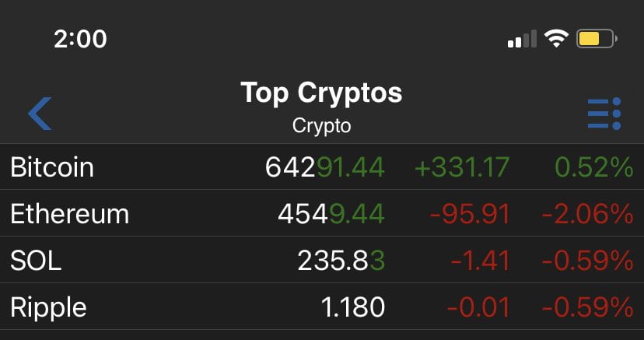Tap the 2:00 clock in status bar
The height and width of the screenshot is (340, 644).
tap(82, 39)
